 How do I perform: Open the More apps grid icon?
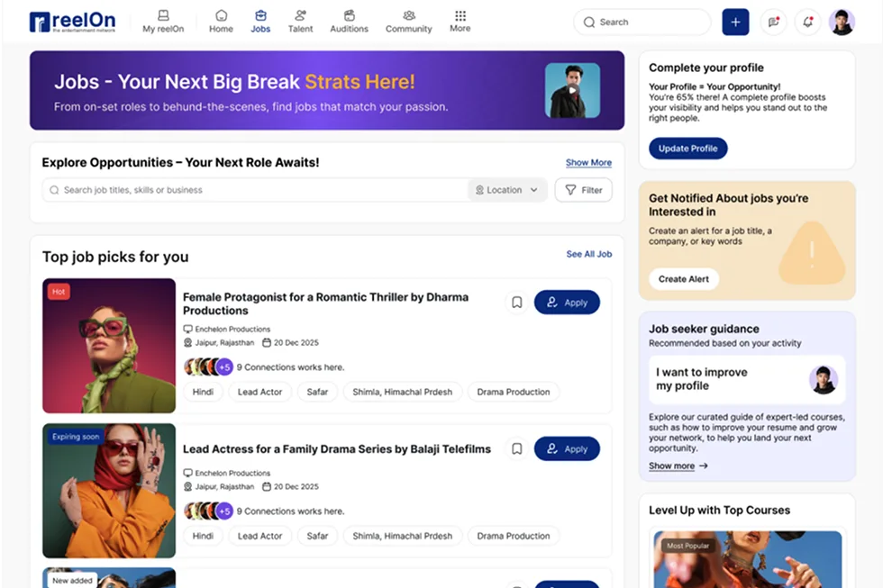(x=460, y=15)
